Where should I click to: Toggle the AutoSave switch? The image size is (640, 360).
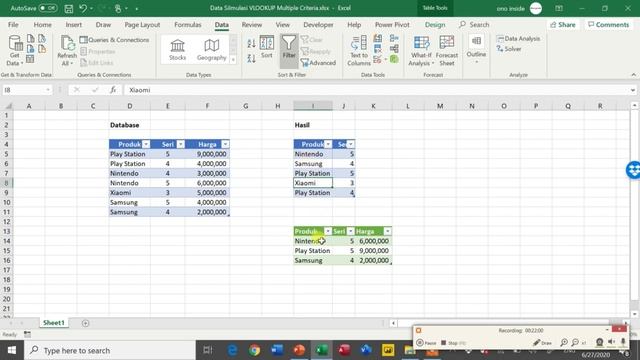pyautogui.click(x=48, y=8)
